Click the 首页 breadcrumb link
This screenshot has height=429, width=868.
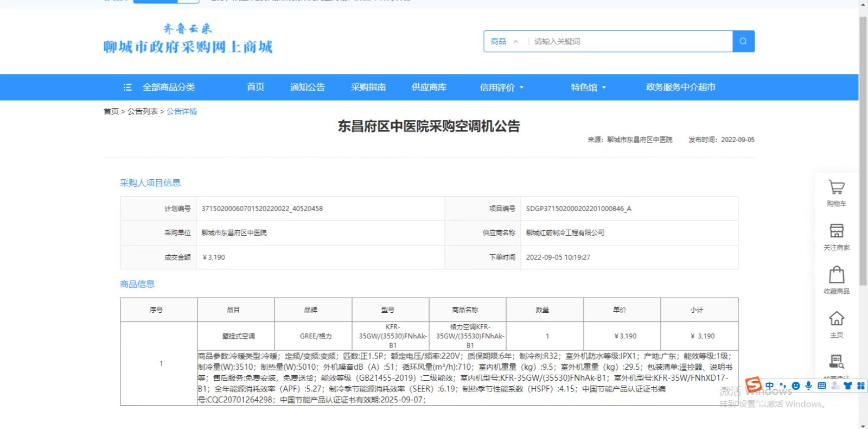111,111
